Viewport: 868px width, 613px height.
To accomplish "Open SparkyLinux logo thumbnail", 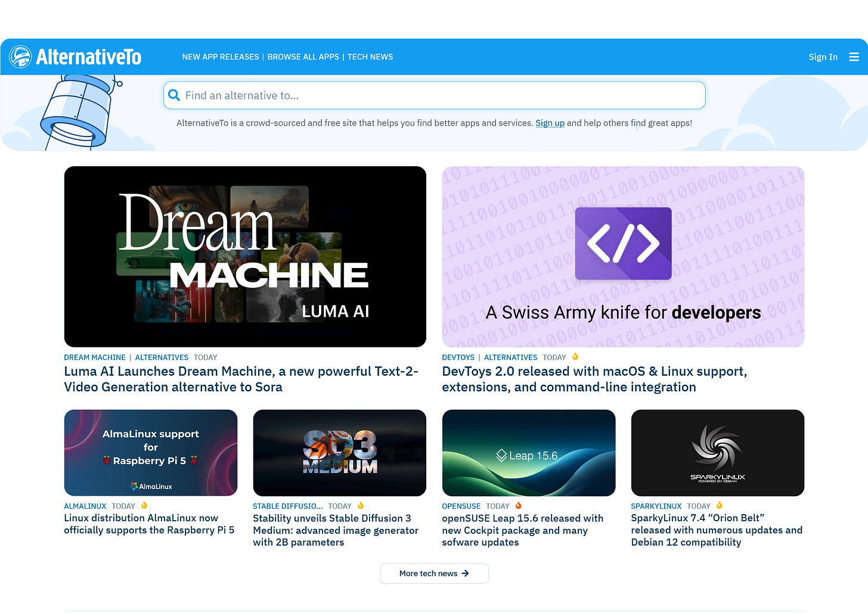I will [718, 453].
